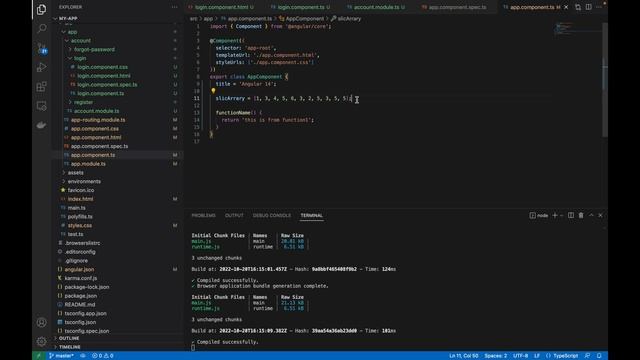
Task: Open Explorer views and more actions menu
Action: coord(175,7)
